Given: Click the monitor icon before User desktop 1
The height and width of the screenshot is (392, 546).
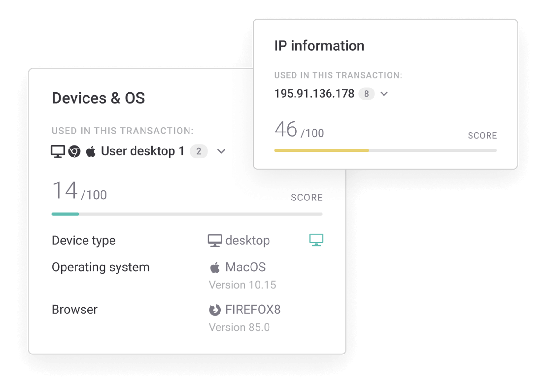Looking at the screenshot, I should coord(58,151).
